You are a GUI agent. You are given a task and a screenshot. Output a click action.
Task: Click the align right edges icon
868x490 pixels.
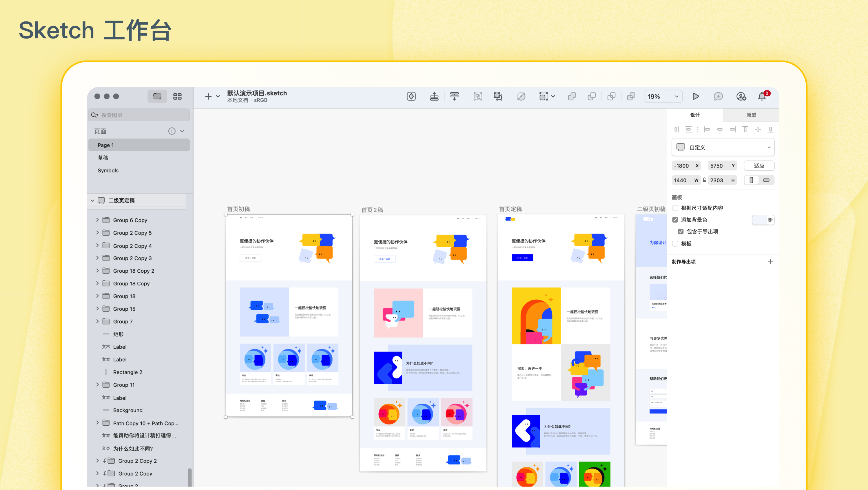point(732,130)
